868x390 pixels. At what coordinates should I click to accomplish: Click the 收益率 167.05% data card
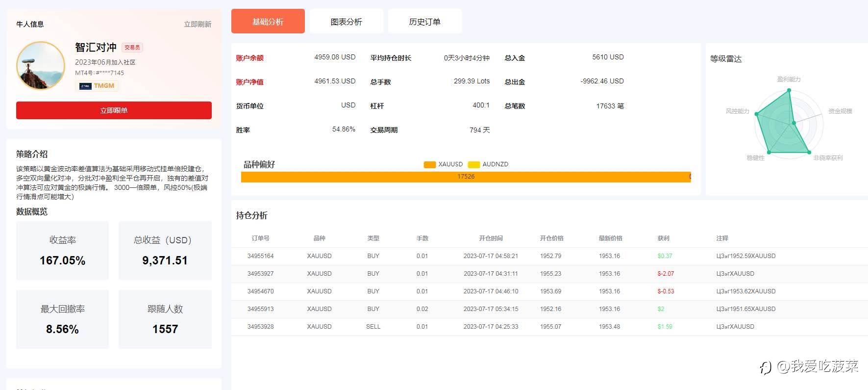(62, 251)
